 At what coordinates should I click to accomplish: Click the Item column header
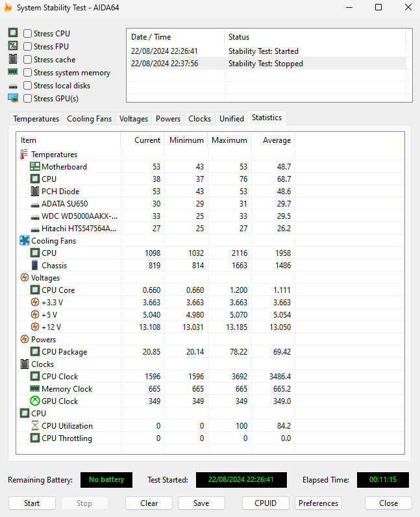pos(69,140)
